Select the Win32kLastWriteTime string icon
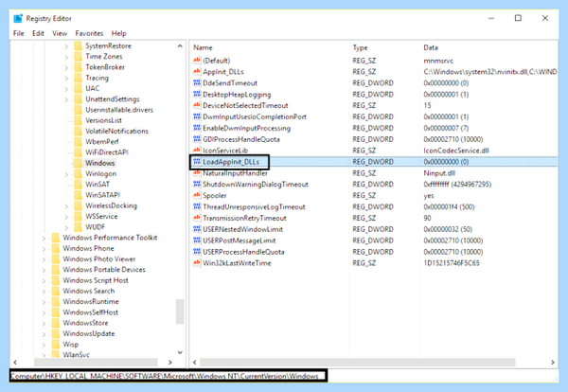This screenshot has height=392, width=568. pos(197,262)
